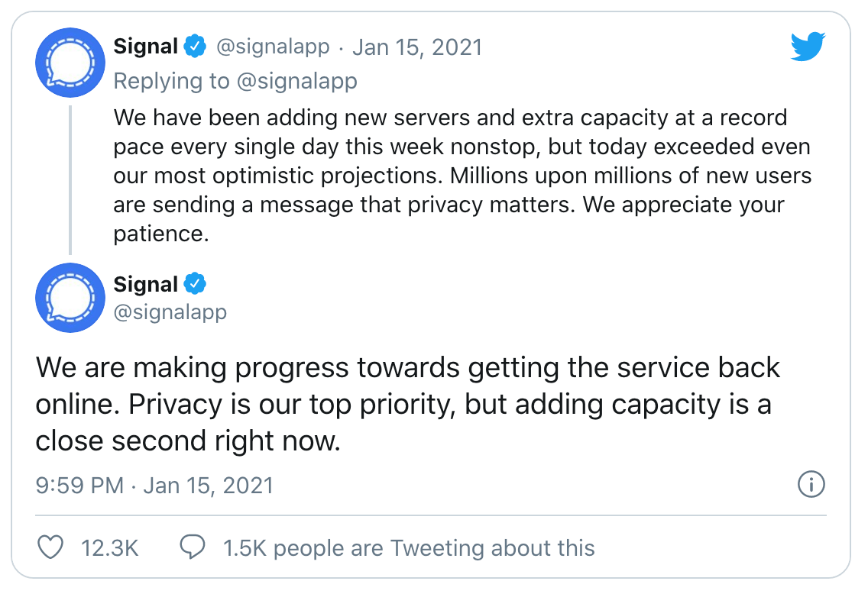Click the top Signal profile avatar
This screenshot has width=868, height=594.
(x=70, y=63)
